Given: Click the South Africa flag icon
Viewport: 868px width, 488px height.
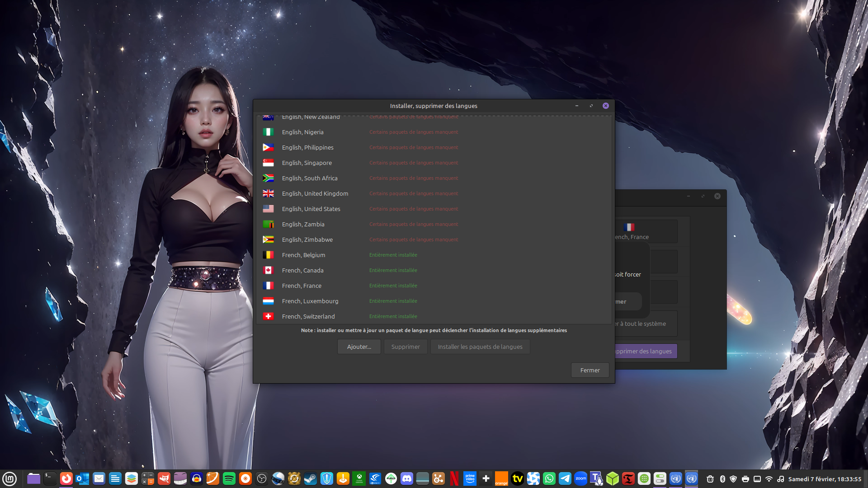Looking at the screenshot, I should click(x=268, y=178).
